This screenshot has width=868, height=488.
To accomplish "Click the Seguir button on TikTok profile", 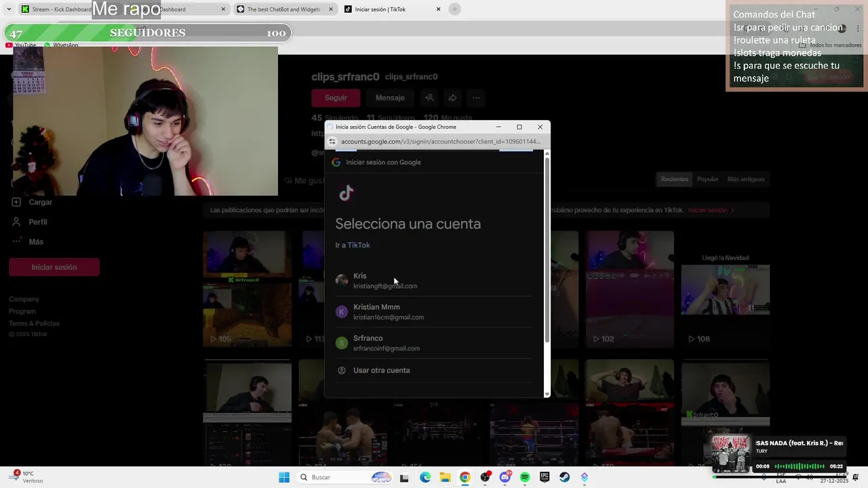I will click(336, 98).
